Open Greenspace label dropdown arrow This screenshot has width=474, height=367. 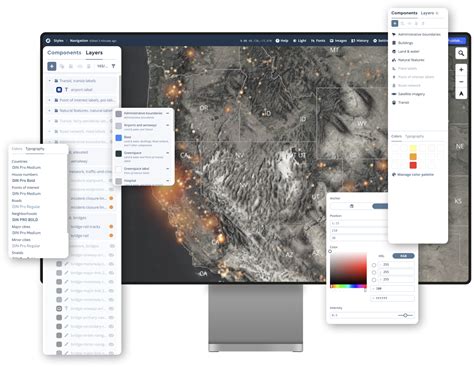pos(167,169)
